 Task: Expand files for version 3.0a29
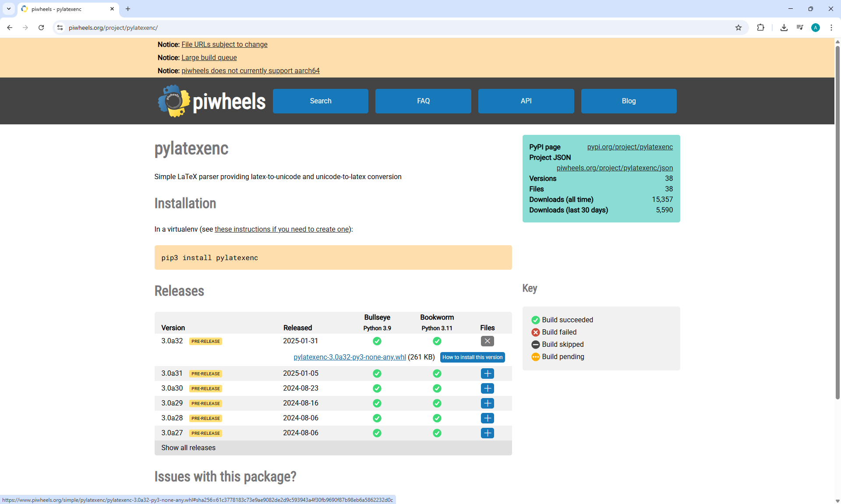pyautogui.click(x=487, y=403)
